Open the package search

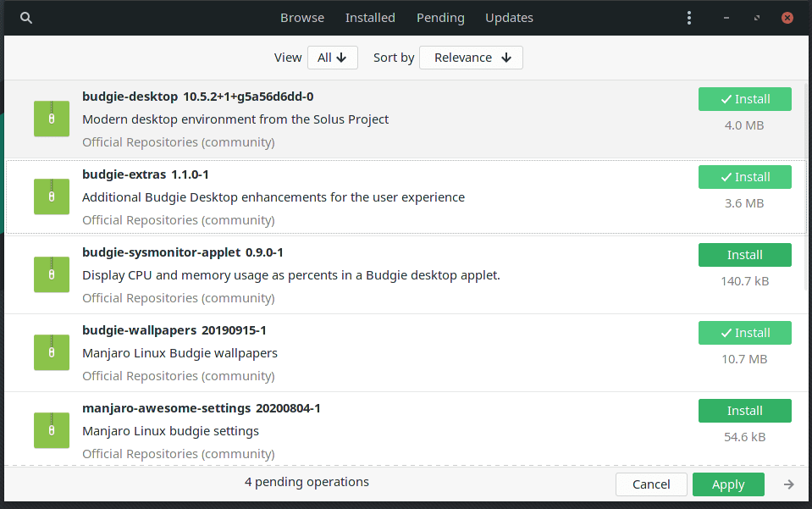pos(26,18)
